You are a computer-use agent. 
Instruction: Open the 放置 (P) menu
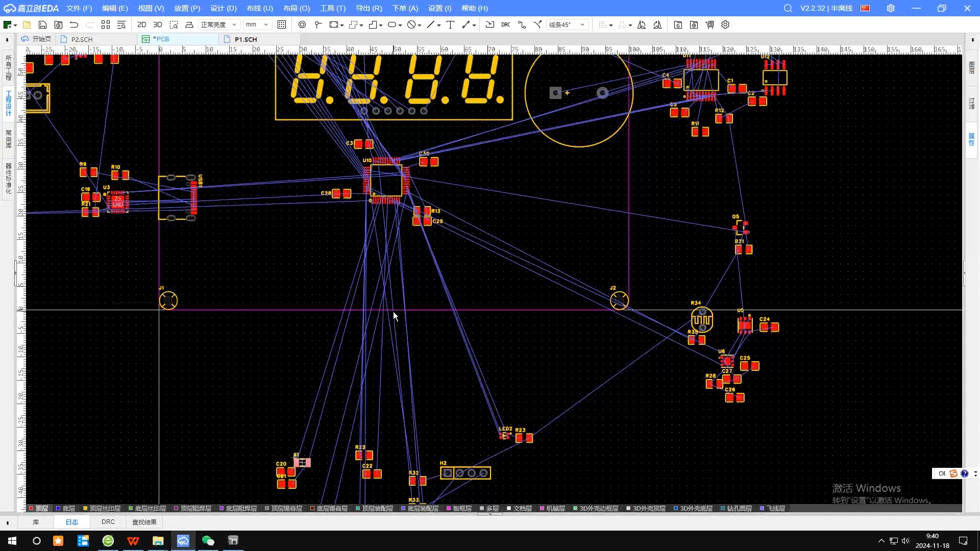pos(187,8)
